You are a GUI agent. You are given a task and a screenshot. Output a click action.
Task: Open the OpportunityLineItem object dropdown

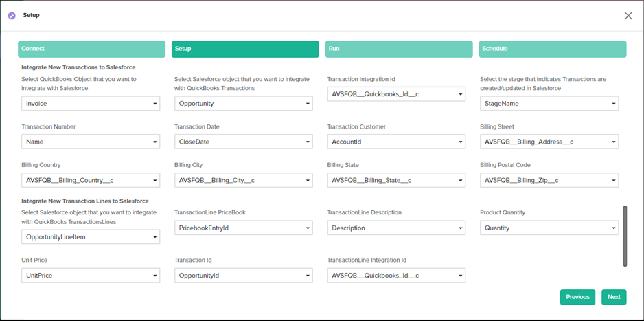[91, 237]
